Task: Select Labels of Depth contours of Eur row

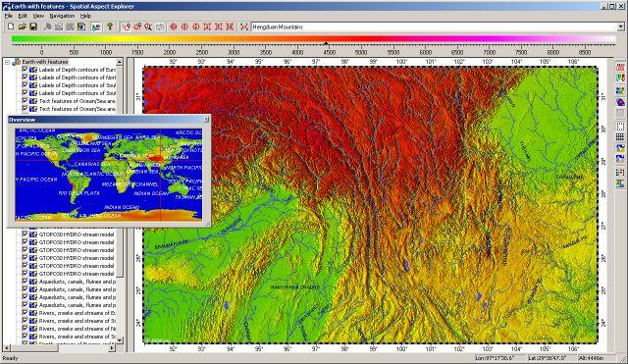Action: click(x=77, y=70)
